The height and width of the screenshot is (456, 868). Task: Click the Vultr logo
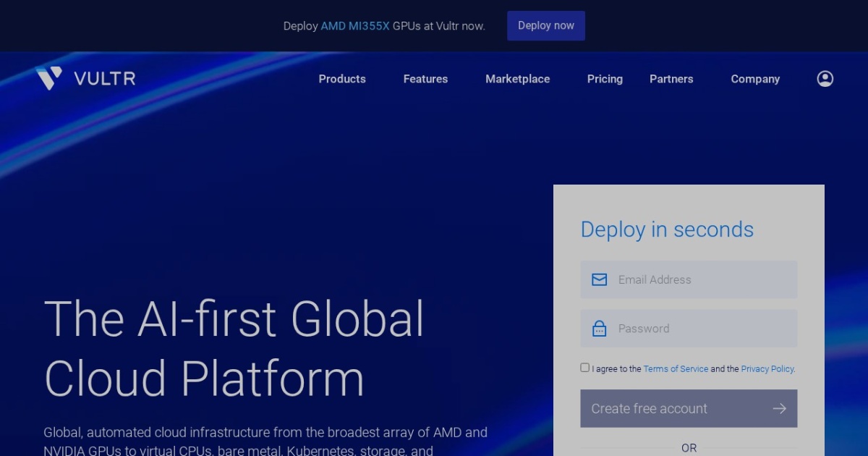85,78
